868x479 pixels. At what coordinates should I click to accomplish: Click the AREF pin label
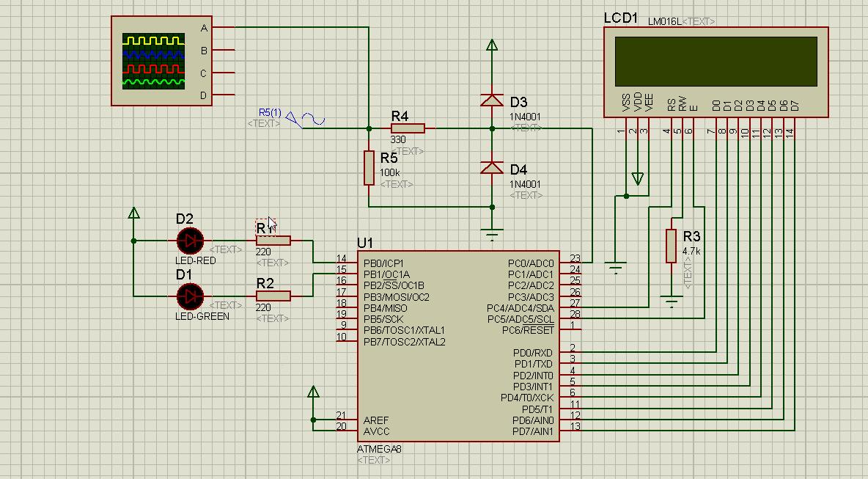[376, 420]
